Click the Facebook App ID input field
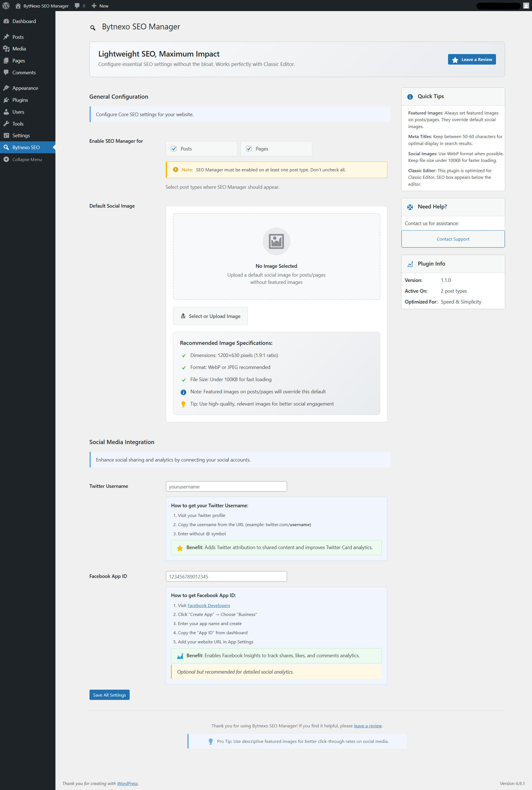Screen dimensions: 532x790 point(226,576)
